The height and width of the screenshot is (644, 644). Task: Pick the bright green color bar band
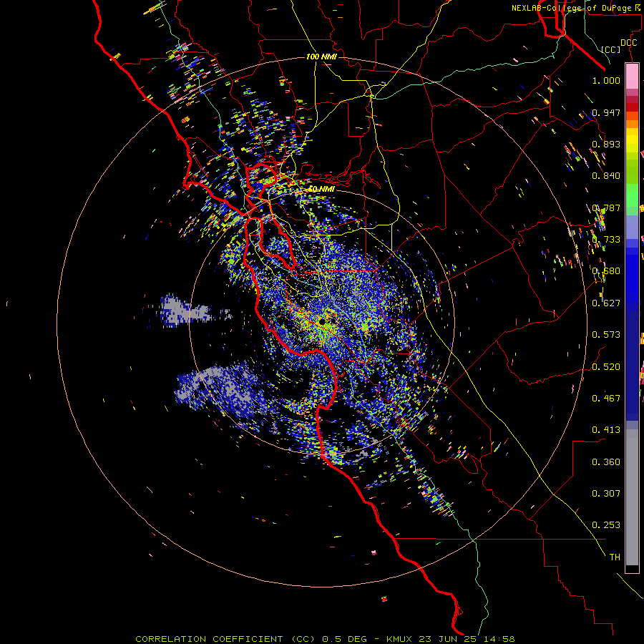point(632,194)
